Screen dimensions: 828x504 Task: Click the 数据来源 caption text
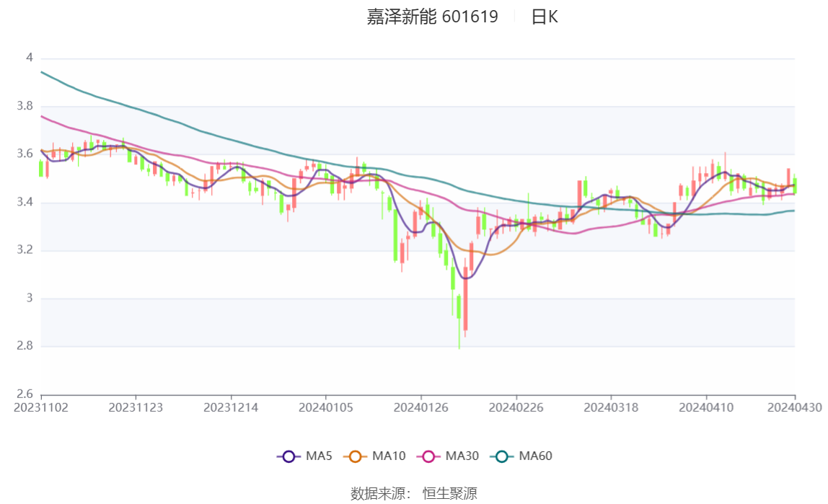[x=380, y=493]
